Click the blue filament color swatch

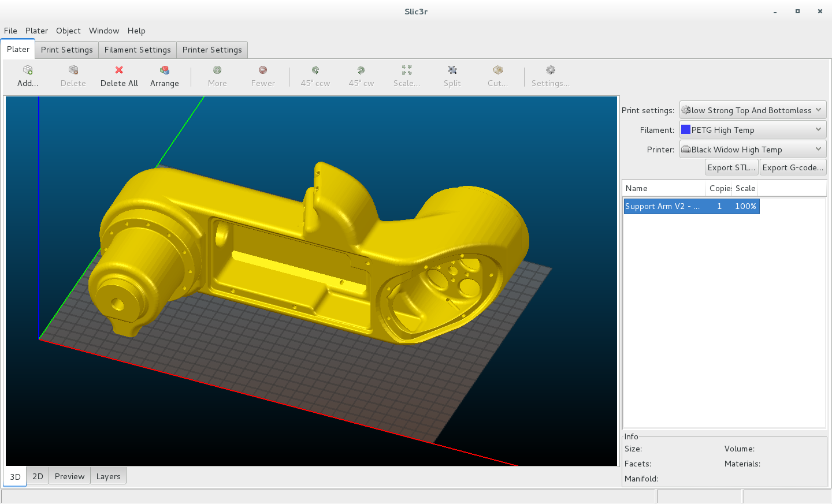tap(686, 130)
